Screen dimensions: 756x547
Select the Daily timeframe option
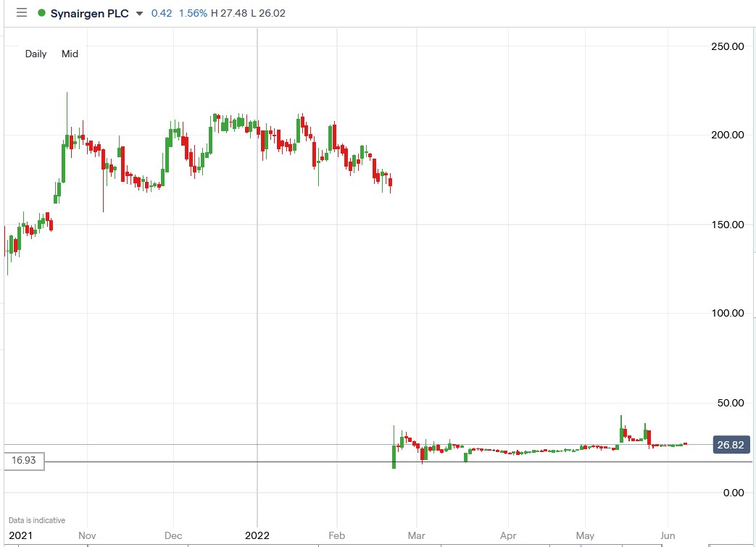point(36,54)
